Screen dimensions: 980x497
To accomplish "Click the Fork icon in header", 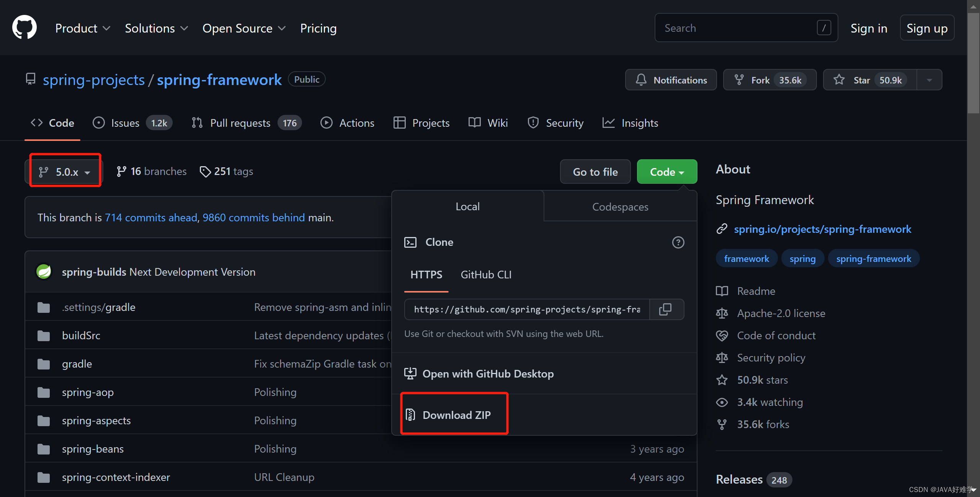I will coord(739,80).
